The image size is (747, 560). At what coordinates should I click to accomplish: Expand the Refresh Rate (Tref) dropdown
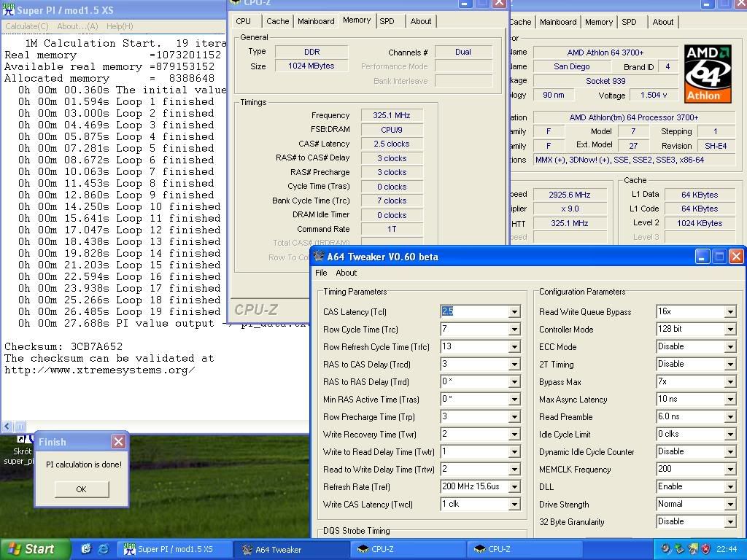[x=514, y=487]
